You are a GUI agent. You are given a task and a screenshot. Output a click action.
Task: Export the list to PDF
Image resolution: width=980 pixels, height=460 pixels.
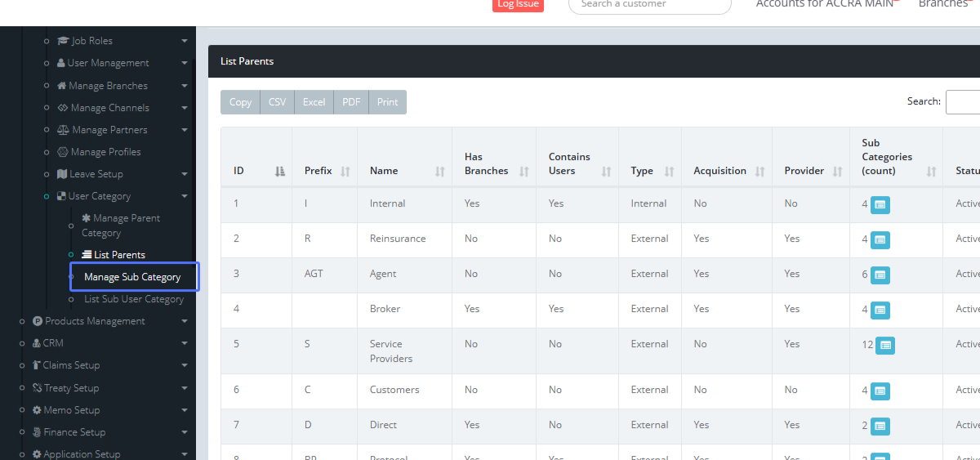351,102
